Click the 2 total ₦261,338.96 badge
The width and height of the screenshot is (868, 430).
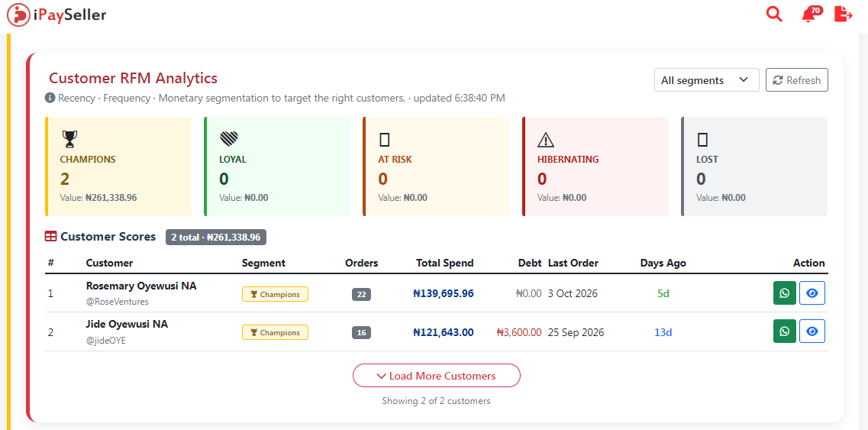(x=216, y=238)
